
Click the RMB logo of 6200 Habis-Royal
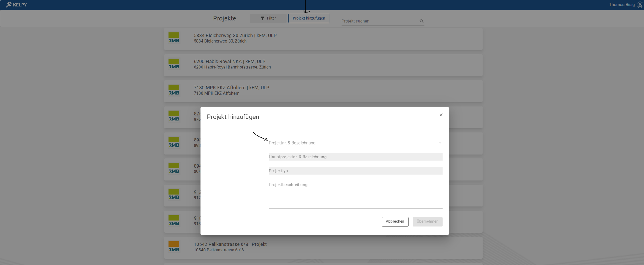(174, 64)
